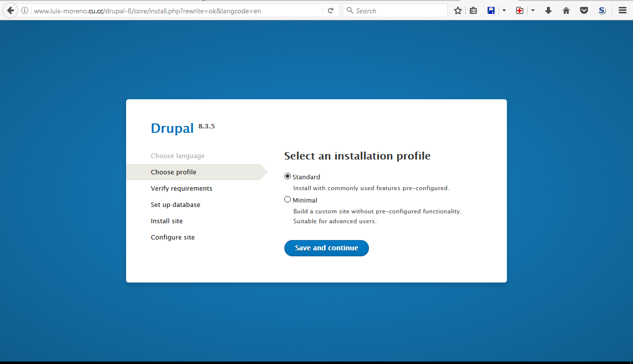Screen dimensions: 633x364
Task: Click the Drupal title text
Action: 172,128
